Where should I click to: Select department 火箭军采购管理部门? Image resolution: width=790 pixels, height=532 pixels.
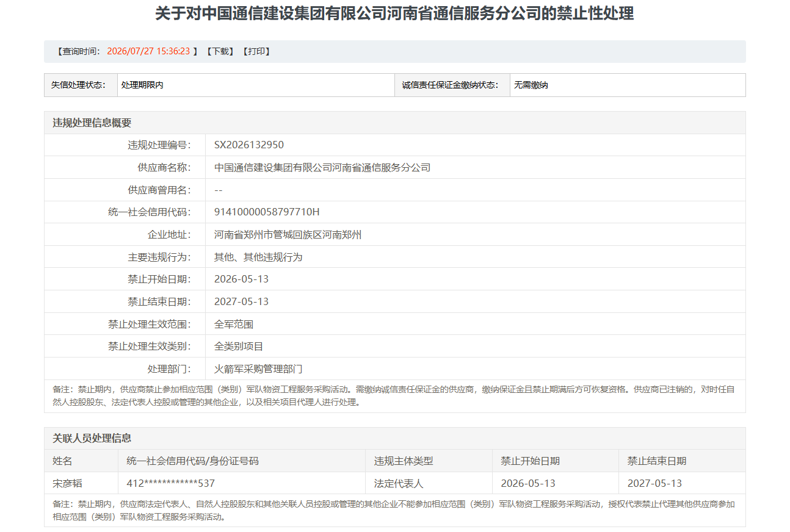(x=258, y=368)
